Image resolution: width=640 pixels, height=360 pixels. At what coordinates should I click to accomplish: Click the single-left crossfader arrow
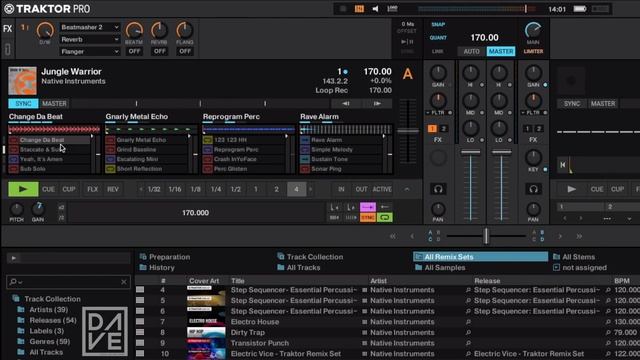click(x=412, y=236)
